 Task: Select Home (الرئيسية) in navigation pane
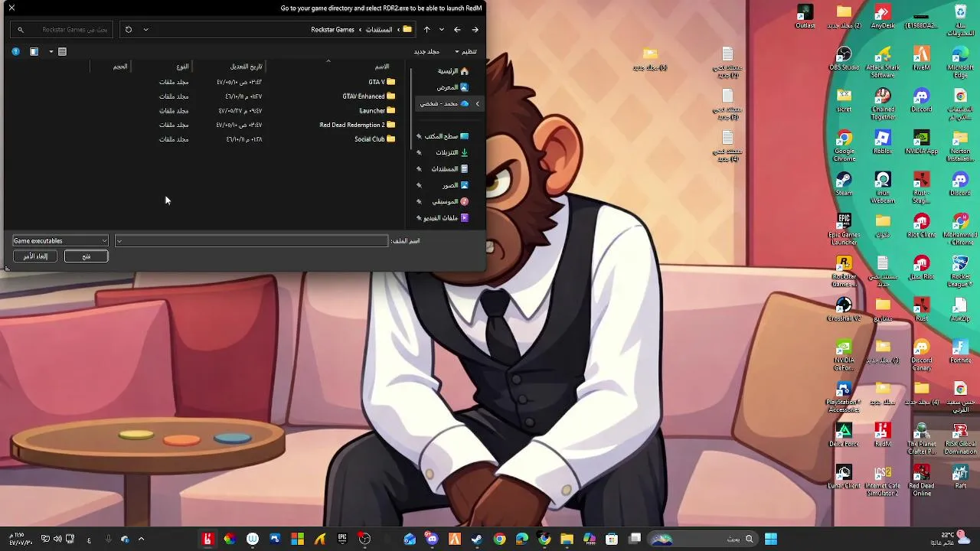coord(452,71)
